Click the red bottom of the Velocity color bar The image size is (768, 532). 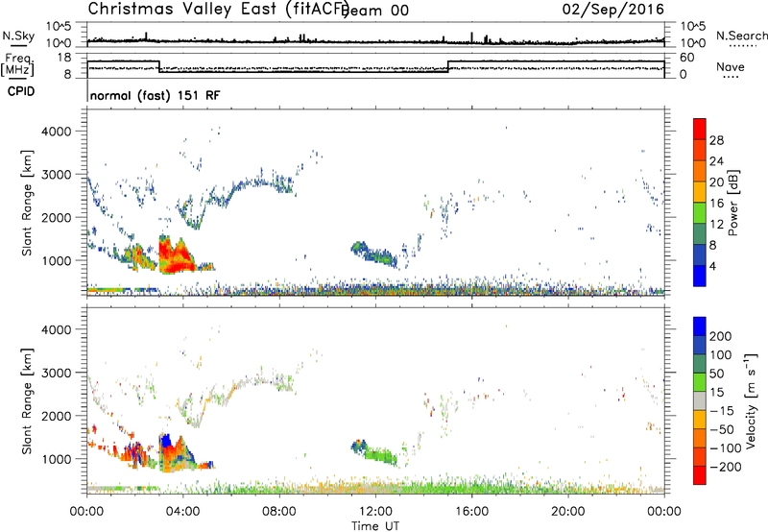[x=700, y=475]
